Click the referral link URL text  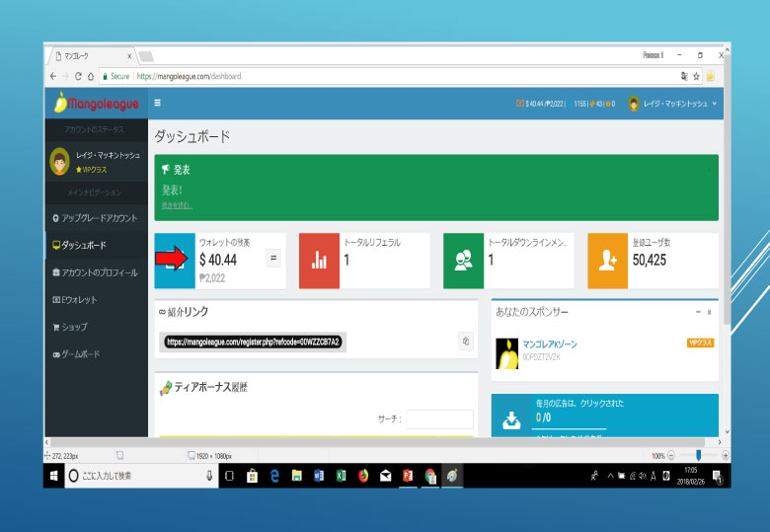click(254, 342)
